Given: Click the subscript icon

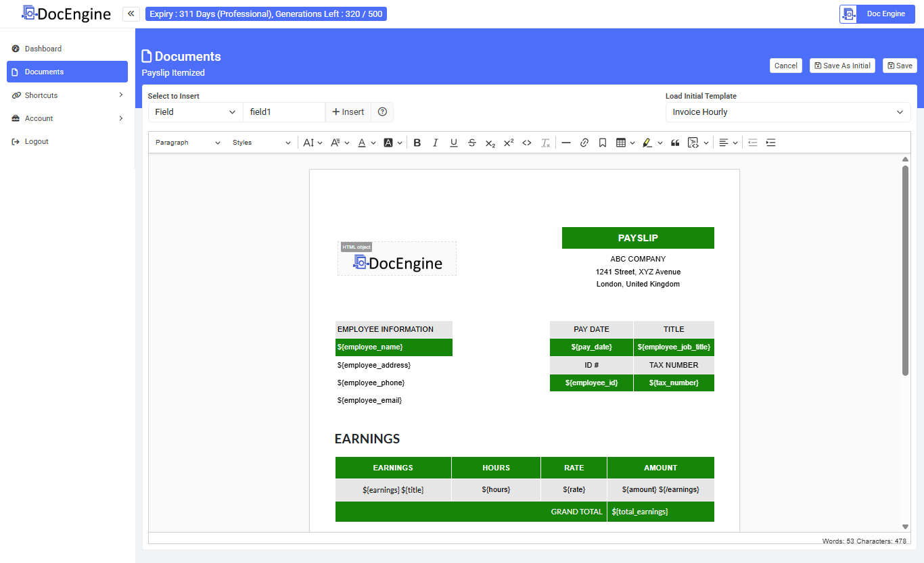Looking at the screenshot, I should 490,143.
